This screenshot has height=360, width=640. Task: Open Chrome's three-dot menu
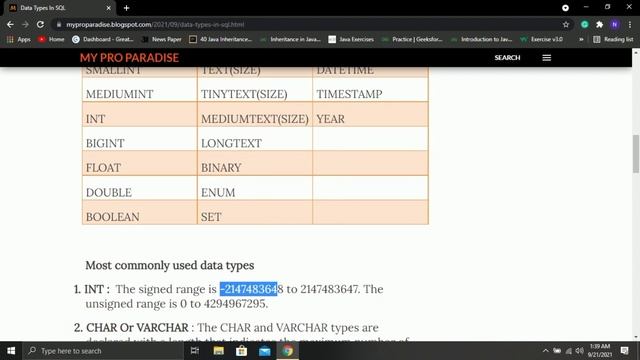coord(630,24)
